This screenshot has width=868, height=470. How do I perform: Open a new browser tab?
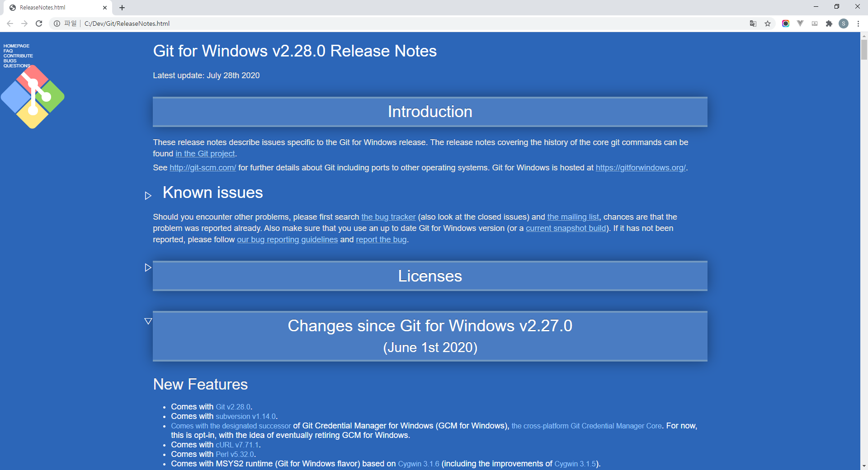122,8
